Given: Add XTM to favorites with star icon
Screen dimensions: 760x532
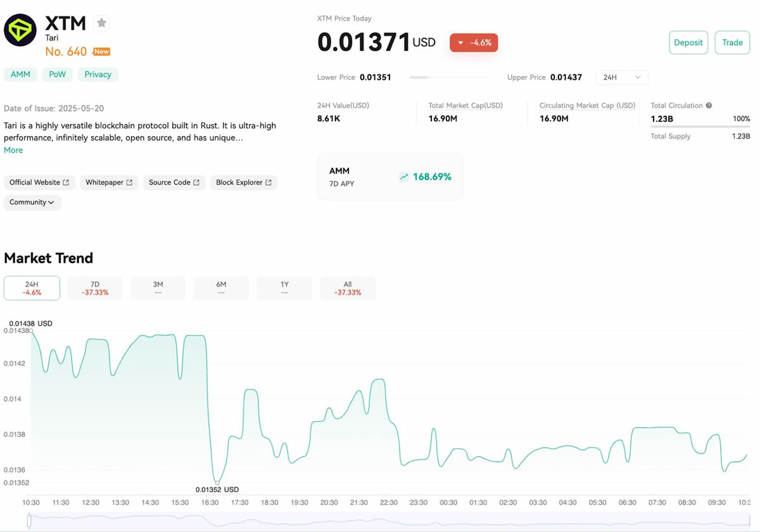Looking at the screenshot, I should click(101, 23).
